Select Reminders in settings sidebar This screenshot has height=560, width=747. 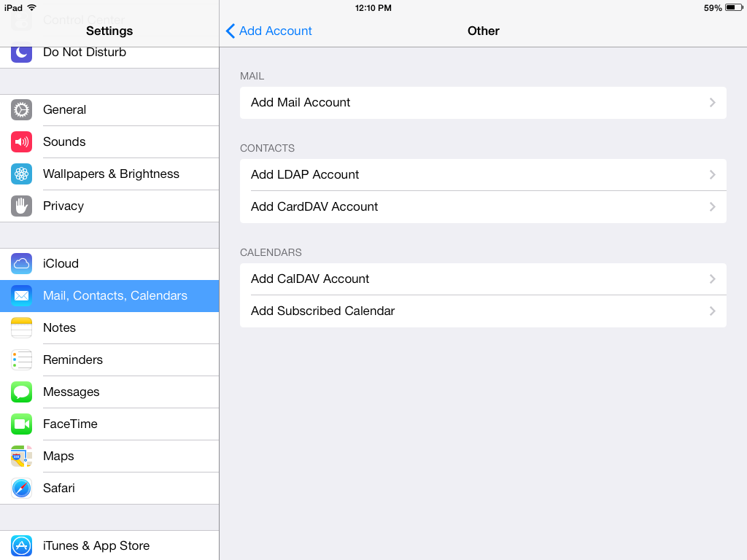coord(109,360)
